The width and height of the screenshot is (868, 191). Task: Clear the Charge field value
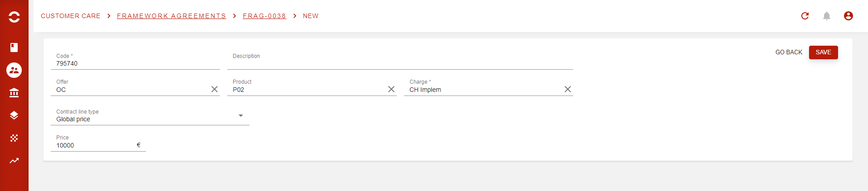point(568,89)
